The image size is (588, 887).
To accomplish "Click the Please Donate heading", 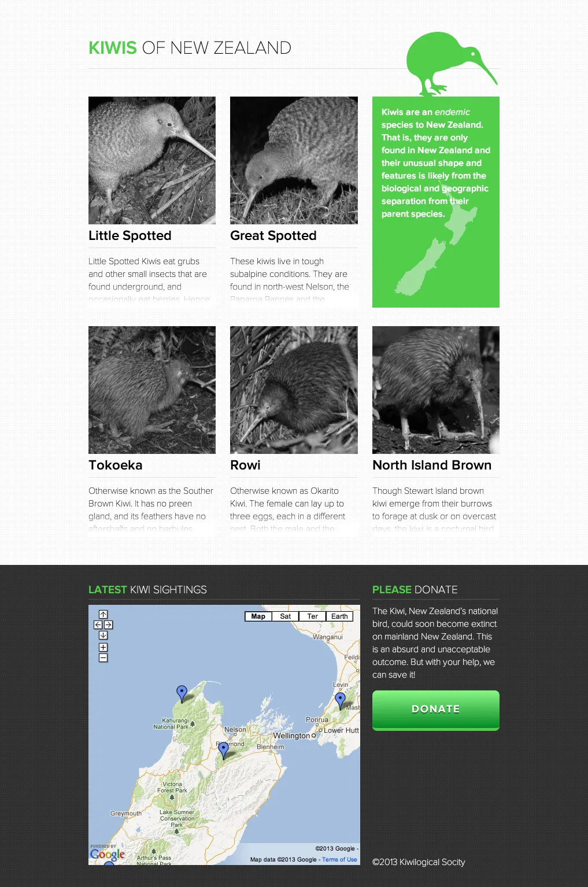I will (x=415, y=590).
